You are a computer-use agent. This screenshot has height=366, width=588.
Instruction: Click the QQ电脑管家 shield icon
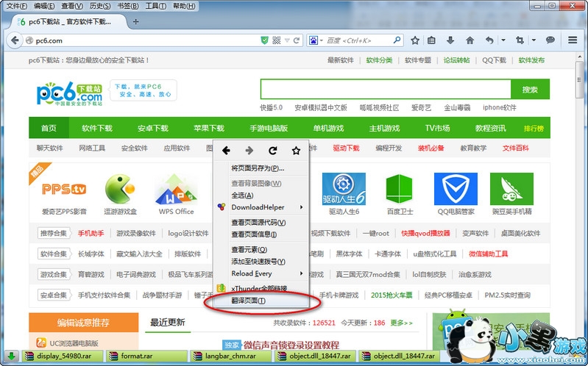coord(456,189)
